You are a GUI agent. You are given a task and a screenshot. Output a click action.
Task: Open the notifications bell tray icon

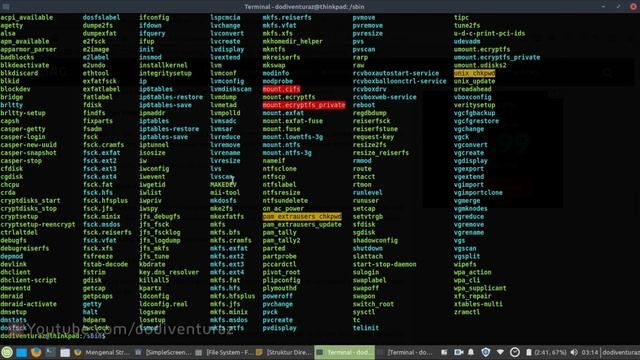471,352
